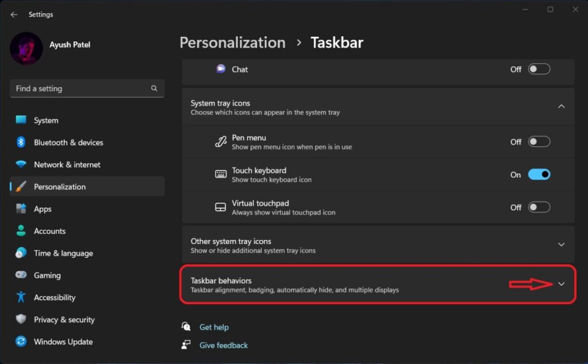Click 'Show touch keyboard icon' description
588x364 pixels.
(x=272, y=180)
